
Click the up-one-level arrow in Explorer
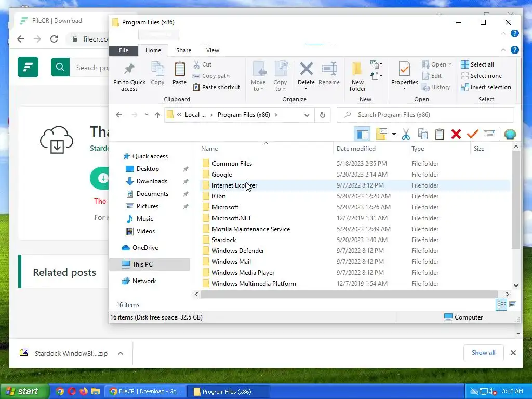157,115
